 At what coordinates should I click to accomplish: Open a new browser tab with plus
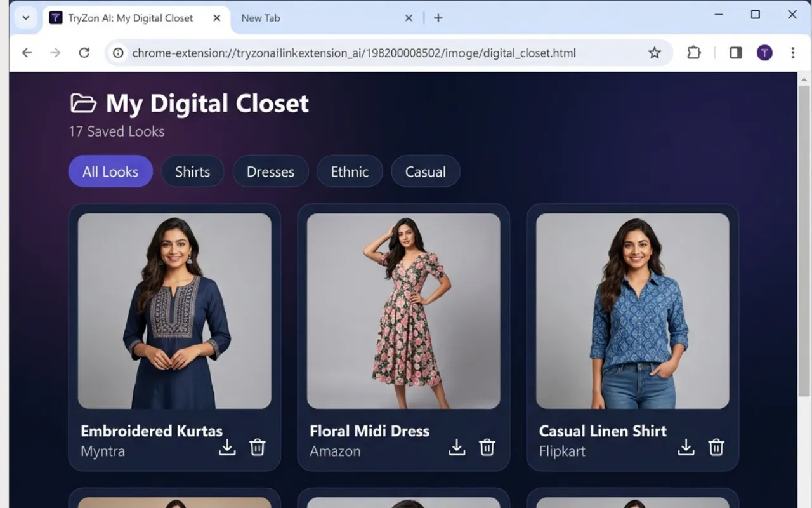(x=438, y=18)
